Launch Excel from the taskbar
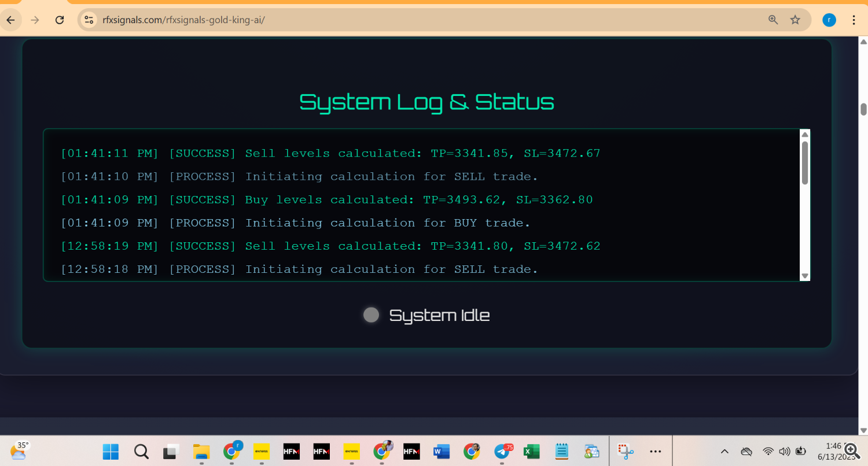Screen dimensions: 868x466 (x=531, y=452)
